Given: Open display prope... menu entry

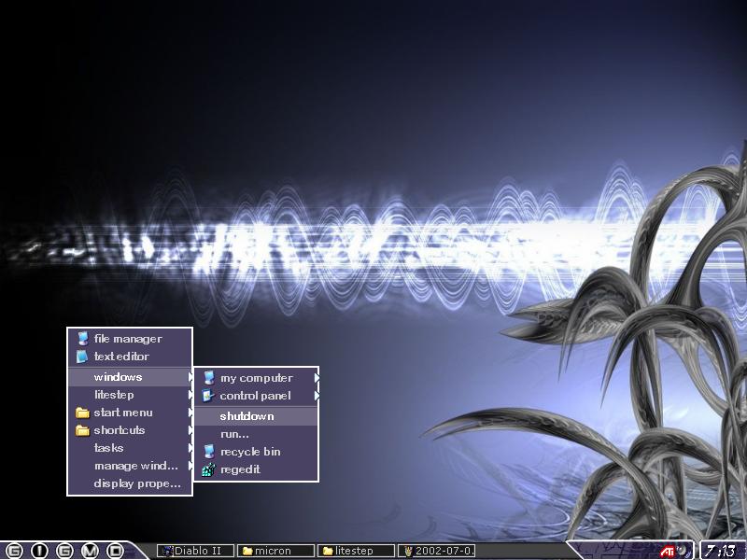Looking at the screenshot, I should coord(130,483).
